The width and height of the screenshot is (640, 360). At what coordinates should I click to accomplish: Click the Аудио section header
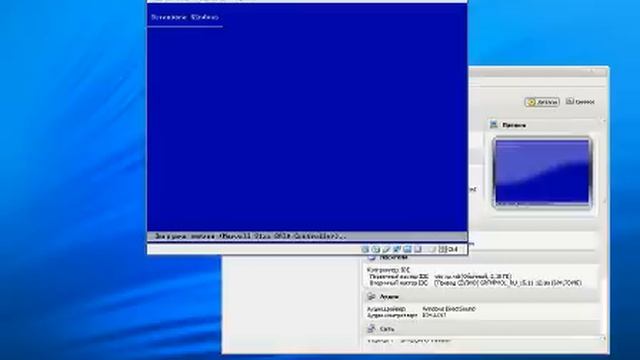[x=482, y=297]
